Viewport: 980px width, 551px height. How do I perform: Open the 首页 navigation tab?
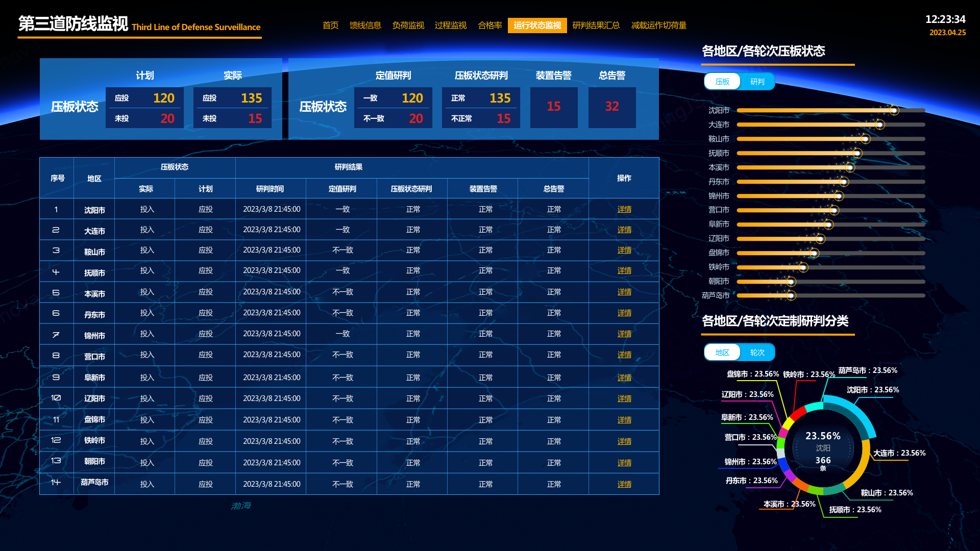(x=330, y=26)
